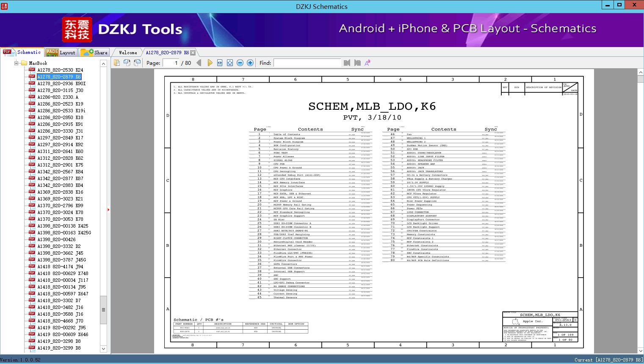The height and width of the screenshot is (364, 644).
Task: Collapse the MacBook tree node
Action: point(16,63)
